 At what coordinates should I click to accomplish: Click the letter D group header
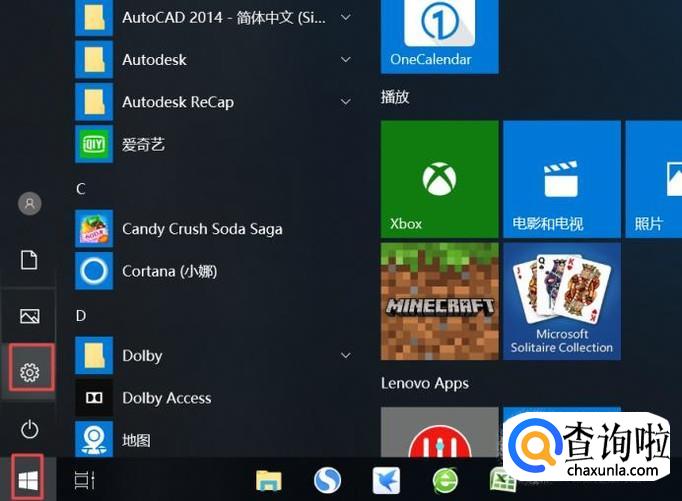[x=81, y=316]
